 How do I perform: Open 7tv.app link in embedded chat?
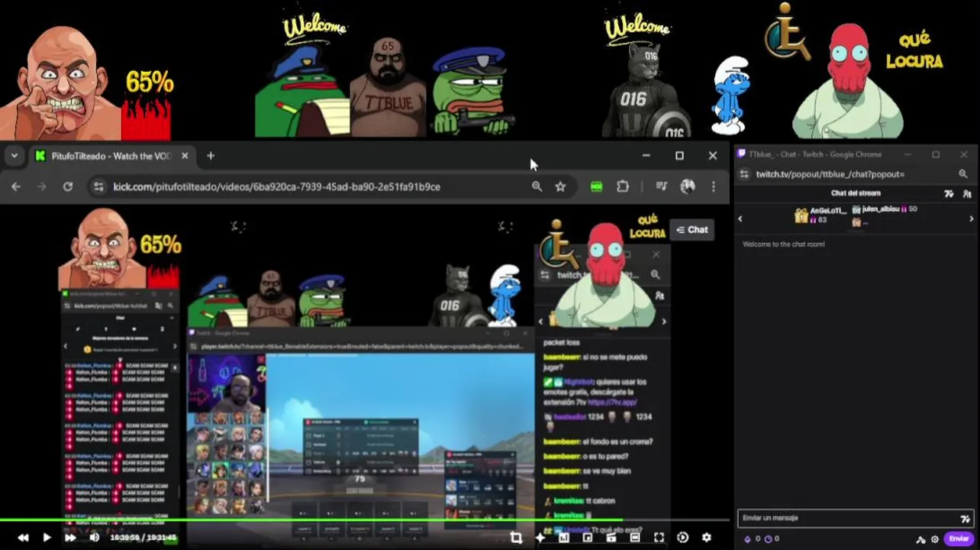tap(612, 402)
